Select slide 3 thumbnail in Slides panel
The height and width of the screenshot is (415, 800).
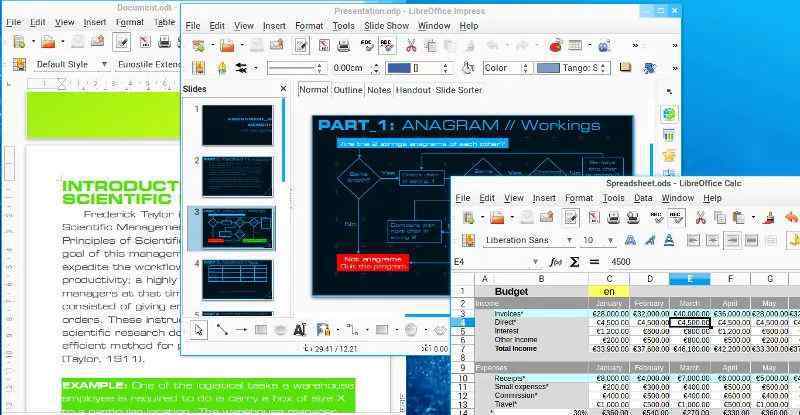pos(237,229)
